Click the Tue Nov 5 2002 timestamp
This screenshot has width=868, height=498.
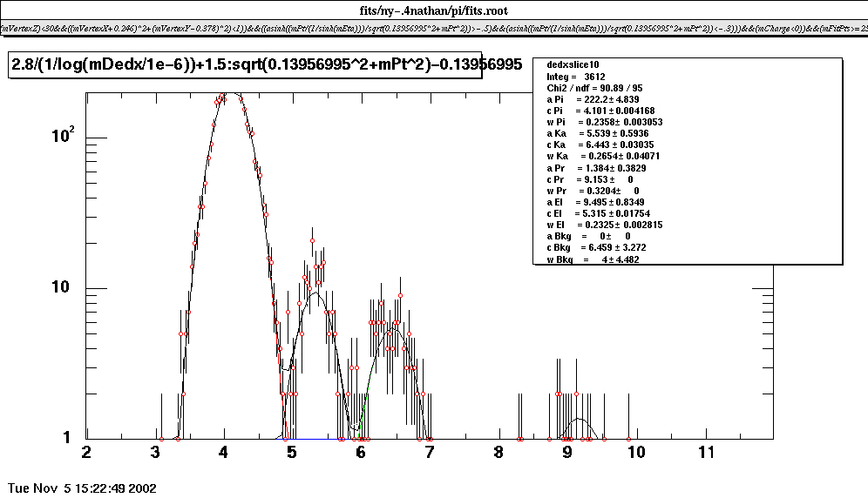81,488
